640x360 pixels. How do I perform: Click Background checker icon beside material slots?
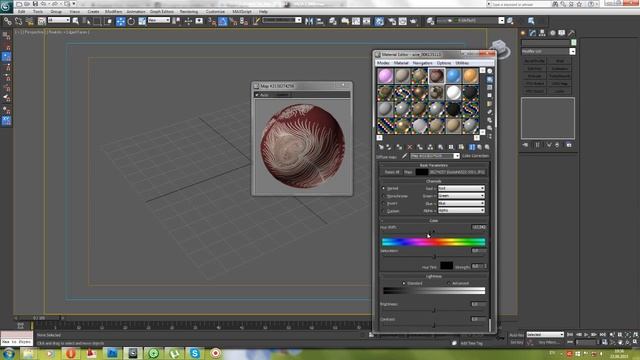[490, 87]
